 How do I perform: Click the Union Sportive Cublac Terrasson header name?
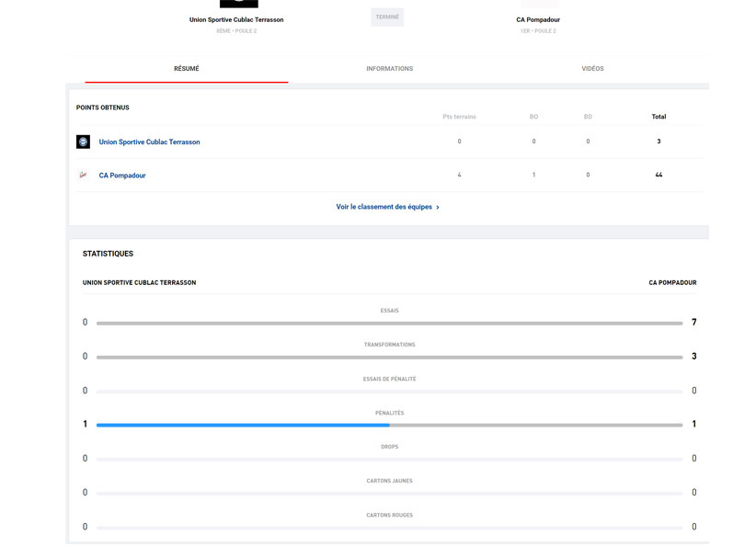pyautogui.click(x=236, y=19)
